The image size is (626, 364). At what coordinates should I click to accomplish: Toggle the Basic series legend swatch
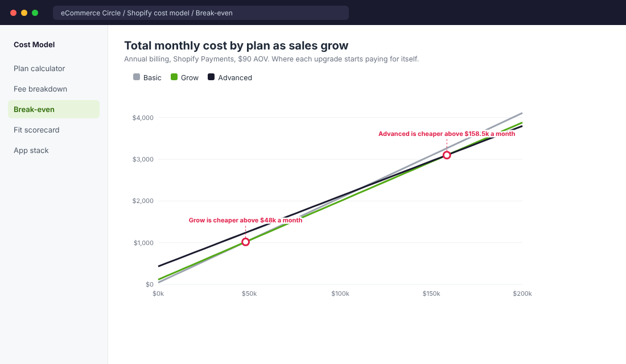tap(137, 77)
